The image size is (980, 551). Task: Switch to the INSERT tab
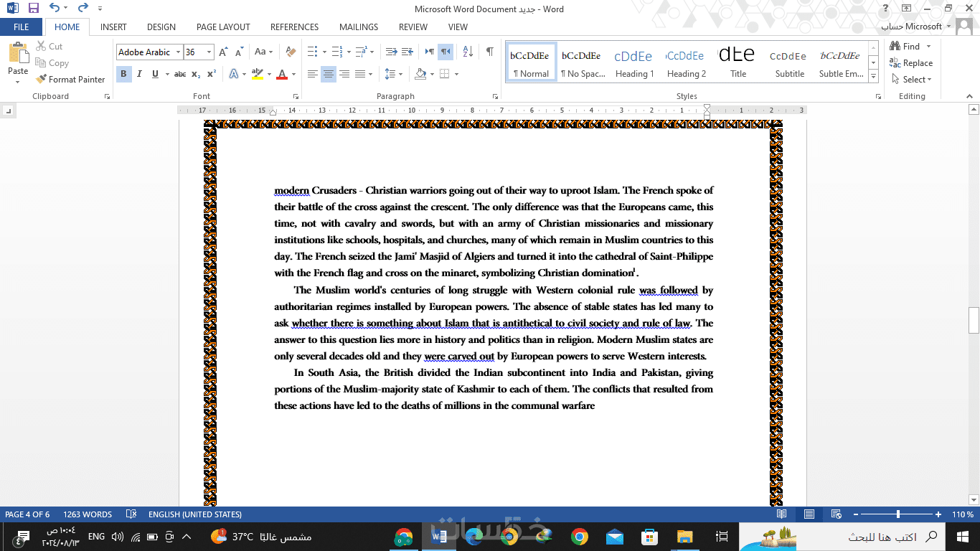[113, 27]
